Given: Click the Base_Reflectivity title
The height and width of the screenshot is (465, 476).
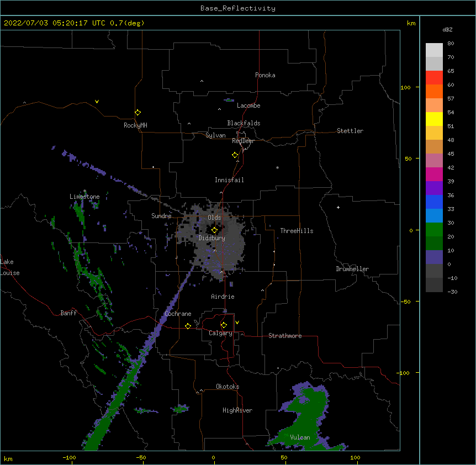Looking at the screenshot, I should pos(238,8).
